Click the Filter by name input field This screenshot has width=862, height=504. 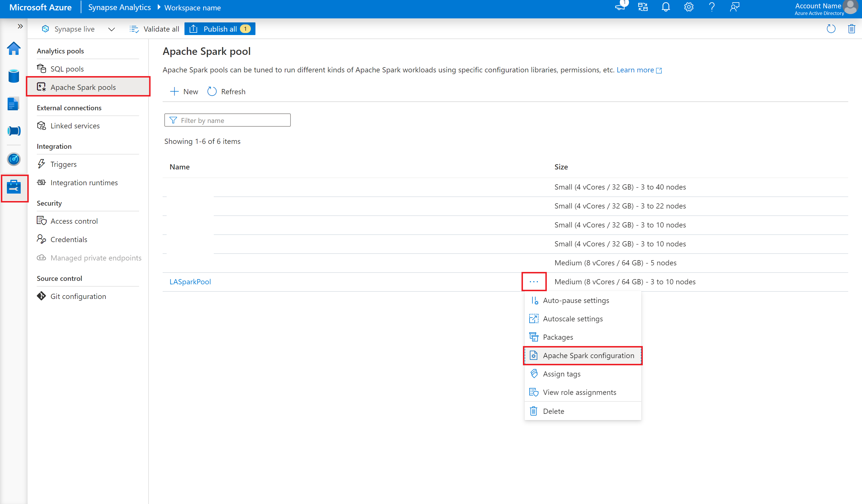(228, 121)
